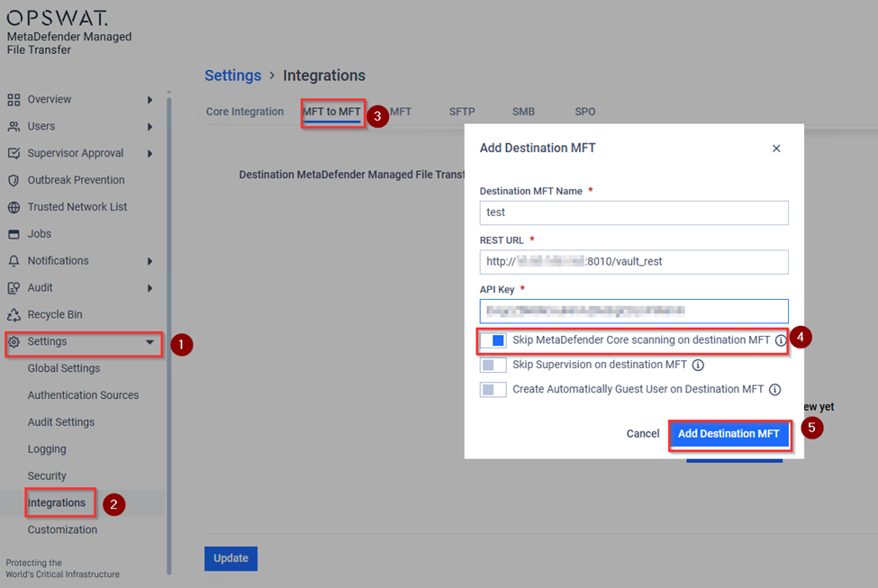Viewport: 878px width, 588px height.
Task: Open Logging settings page
Action: click(x=47, y=449)
